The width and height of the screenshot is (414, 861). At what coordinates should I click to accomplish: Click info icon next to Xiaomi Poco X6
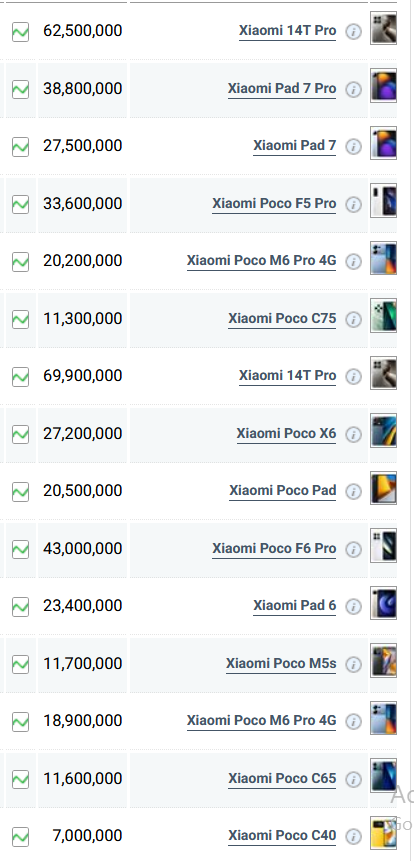click(354, 434)
